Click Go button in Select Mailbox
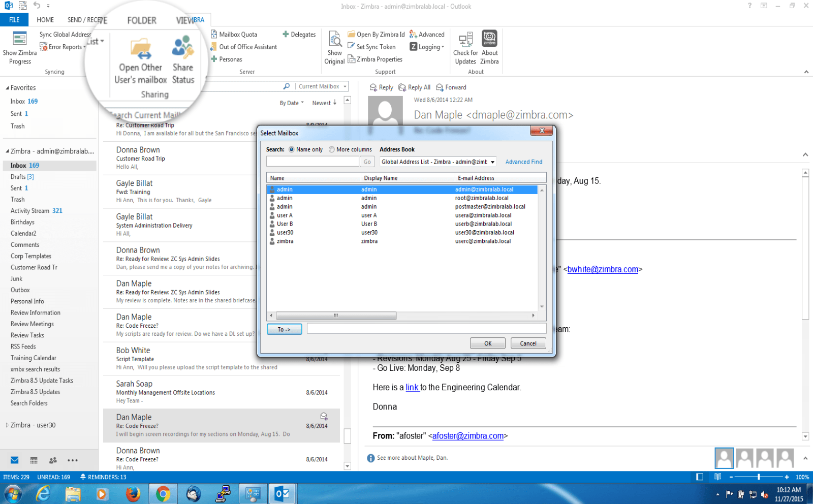Screen dimensions: 813x504 (367, 162)
